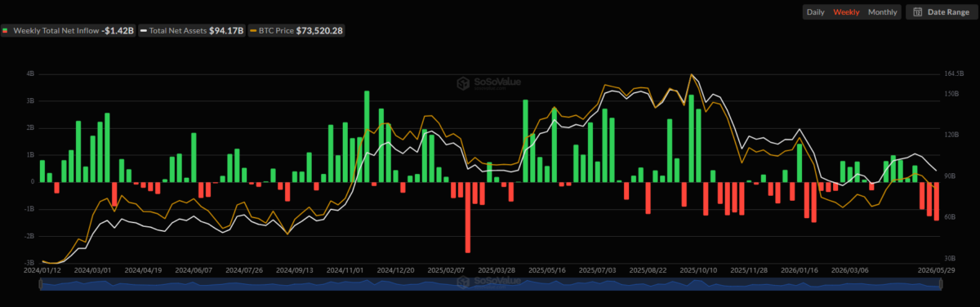
Task: Click the 60B right axis label
Action: [x=951, y=217]
